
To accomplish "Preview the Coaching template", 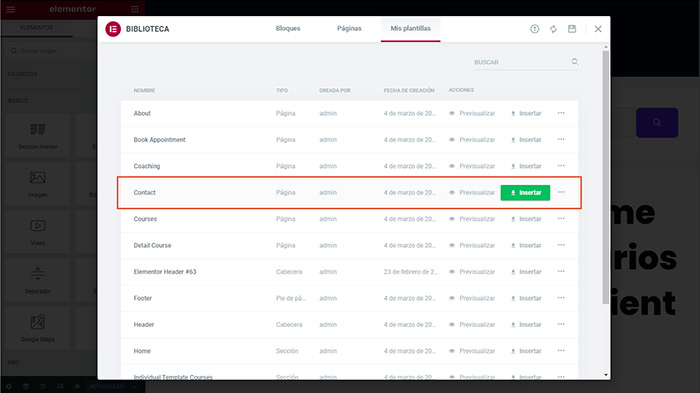I will [472, 166].
